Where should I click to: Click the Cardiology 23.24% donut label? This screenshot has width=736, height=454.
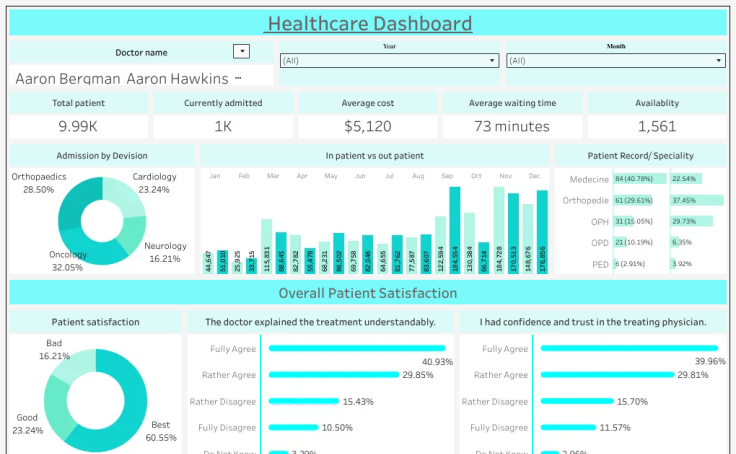point(154,183)
